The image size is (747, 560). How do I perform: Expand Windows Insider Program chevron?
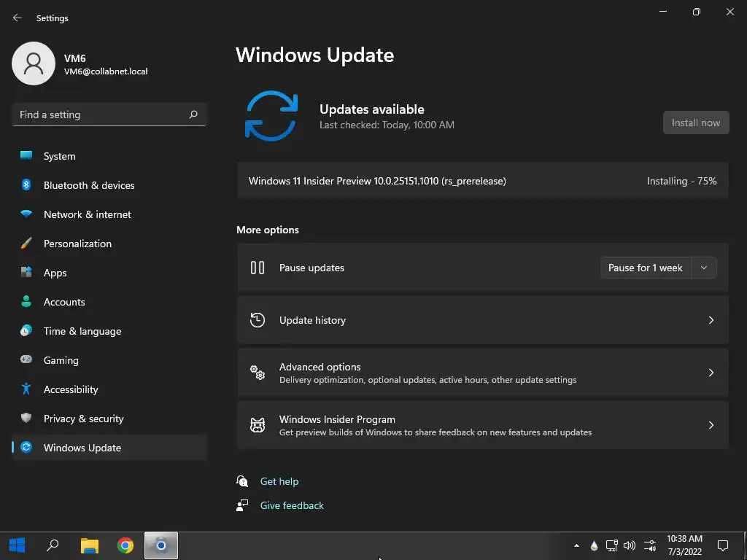click(x=711, y=425)
